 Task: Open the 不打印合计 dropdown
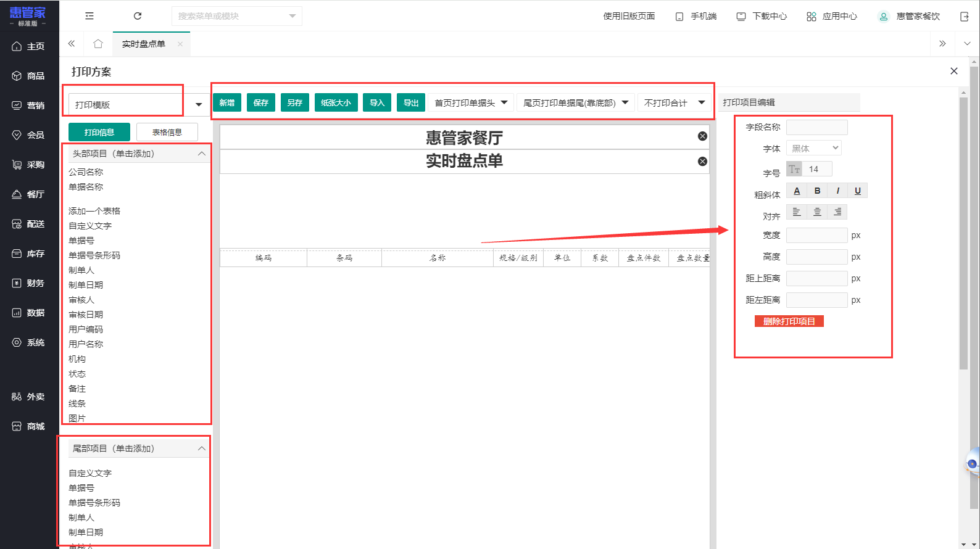point(675,103)
